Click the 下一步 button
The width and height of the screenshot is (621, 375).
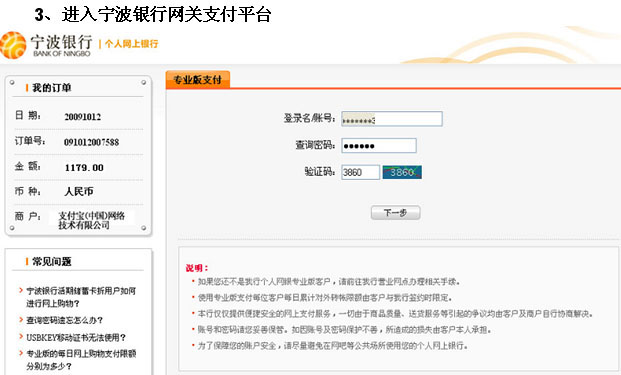(x=395, y=213)
